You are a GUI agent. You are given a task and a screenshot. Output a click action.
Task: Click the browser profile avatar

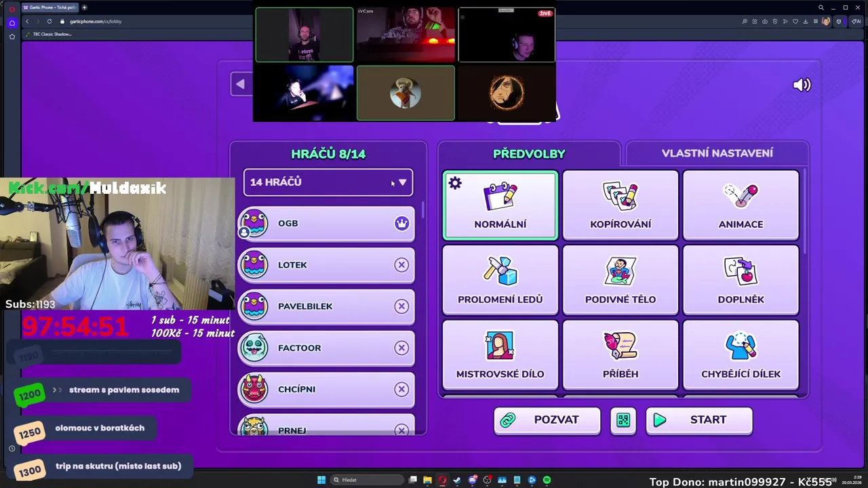(x=825, y=21)
